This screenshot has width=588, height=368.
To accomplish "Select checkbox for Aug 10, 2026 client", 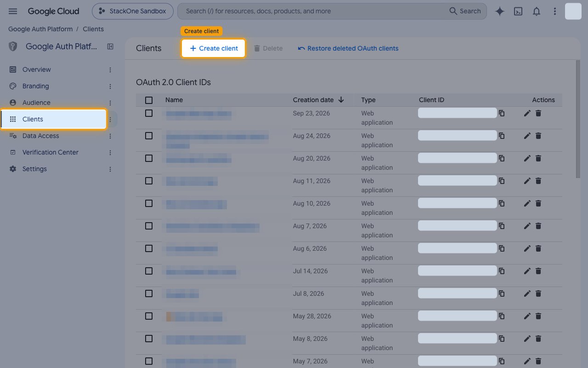I will (149, 203).
